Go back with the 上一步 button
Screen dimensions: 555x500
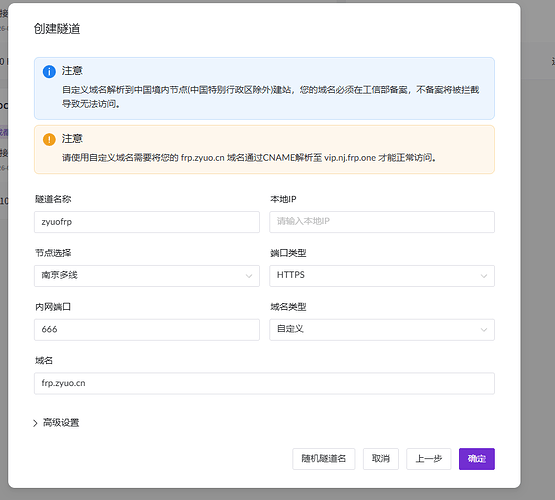(429, 459)
